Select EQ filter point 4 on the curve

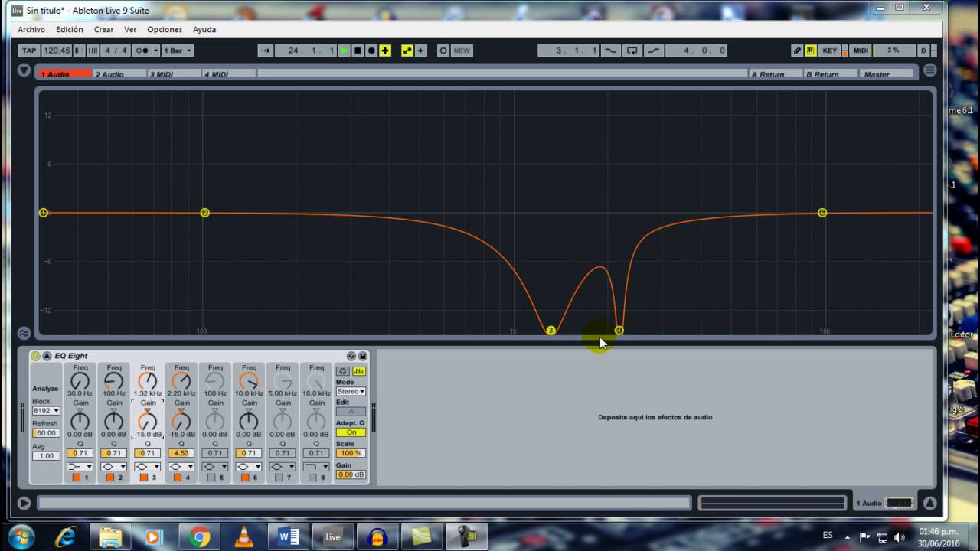coord(619,331)
